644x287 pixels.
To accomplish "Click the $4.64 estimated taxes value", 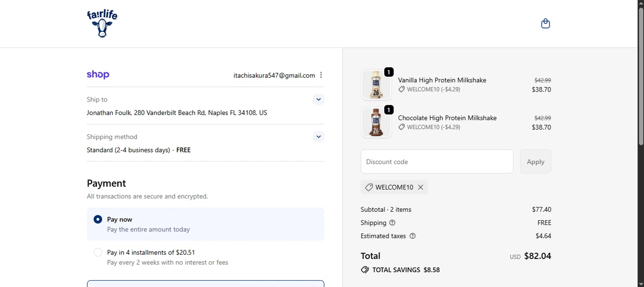I will 543,236.
